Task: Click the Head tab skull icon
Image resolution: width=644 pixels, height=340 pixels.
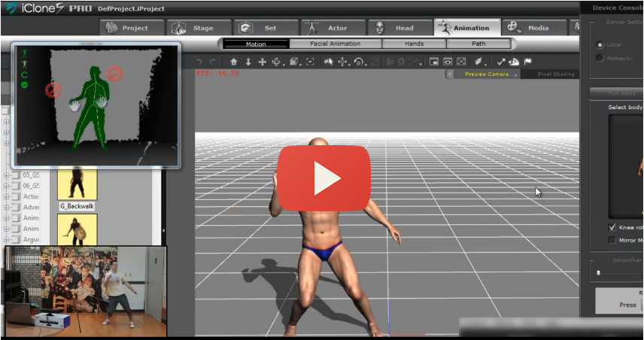Action: (380, 28)
